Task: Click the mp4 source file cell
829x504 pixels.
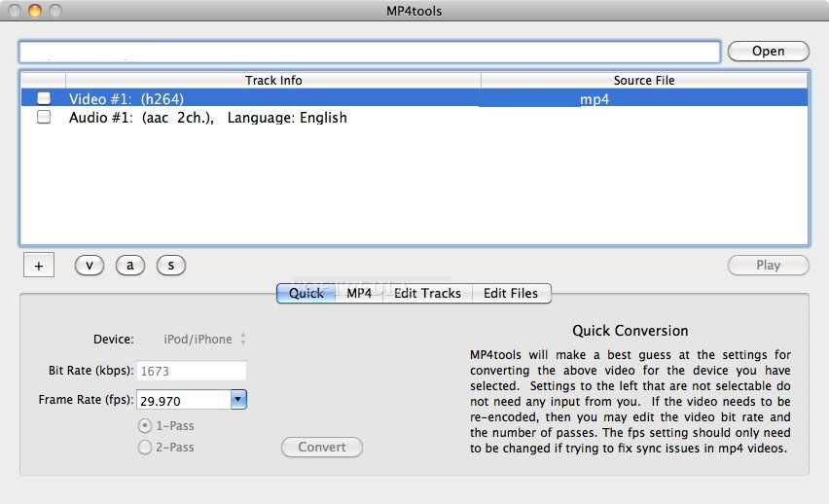Action: coord(644,98)
